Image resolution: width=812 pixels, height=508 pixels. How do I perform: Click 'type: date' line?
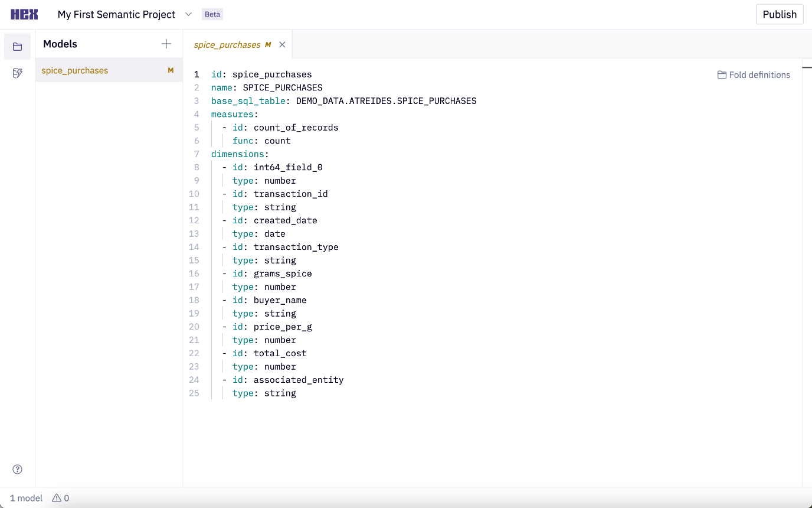tap(259, 234)
